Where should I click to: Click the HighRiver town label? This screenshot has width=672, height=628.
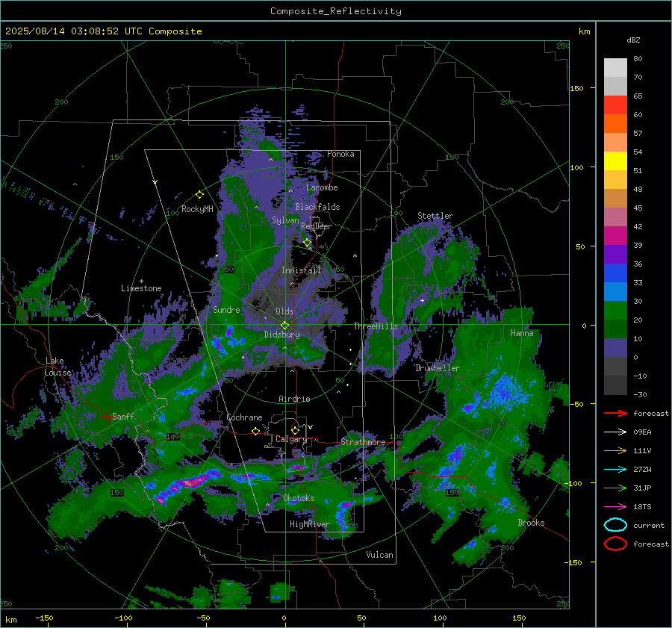(x=309, y=524)
